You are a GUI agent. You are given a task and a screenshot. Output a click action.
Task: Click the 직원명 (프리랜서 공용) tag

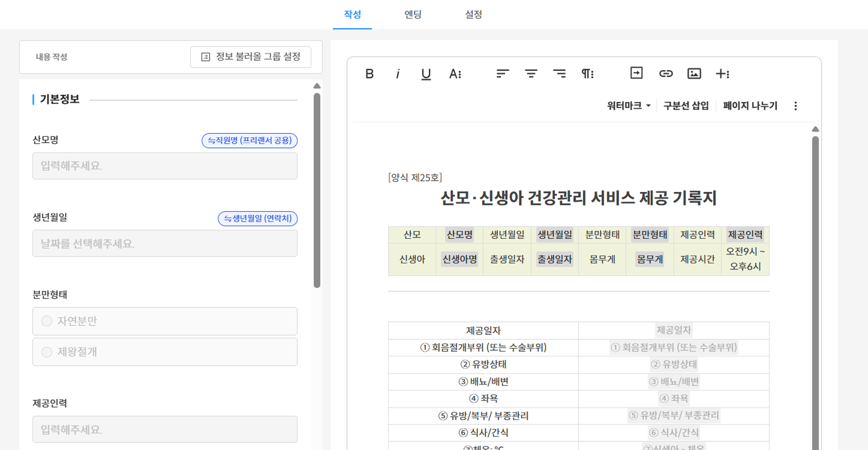tap(249, 141)
